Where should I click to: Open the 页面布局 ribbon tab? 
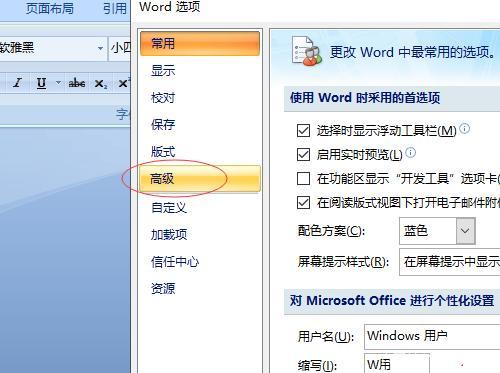pos(50,9)
